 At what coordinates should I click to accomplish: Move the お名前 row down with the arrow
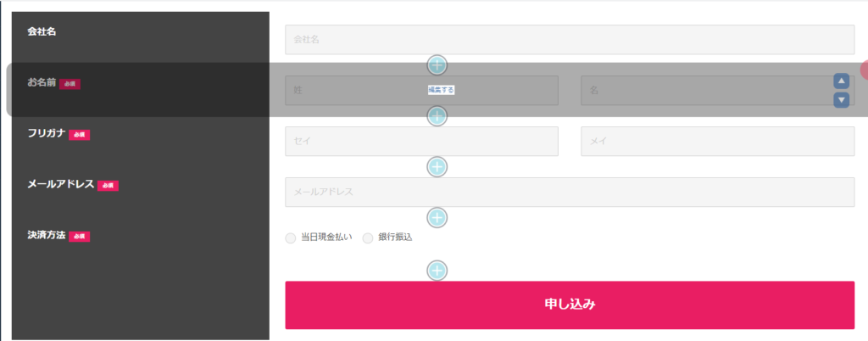pos(842,100)
